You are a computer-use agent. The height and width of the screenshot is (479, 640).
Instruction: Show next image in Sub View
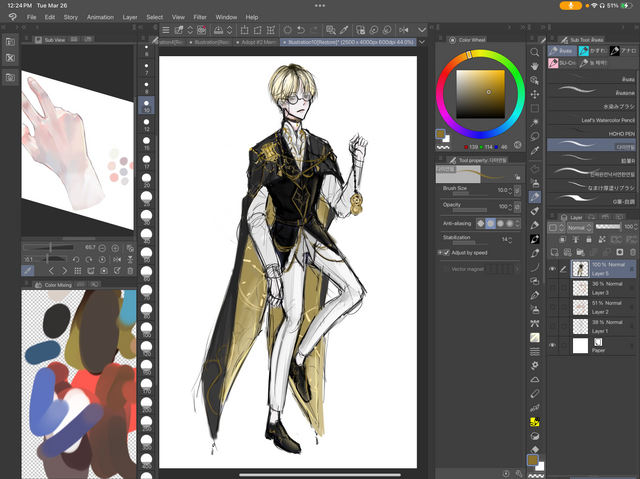pos(64,271)
